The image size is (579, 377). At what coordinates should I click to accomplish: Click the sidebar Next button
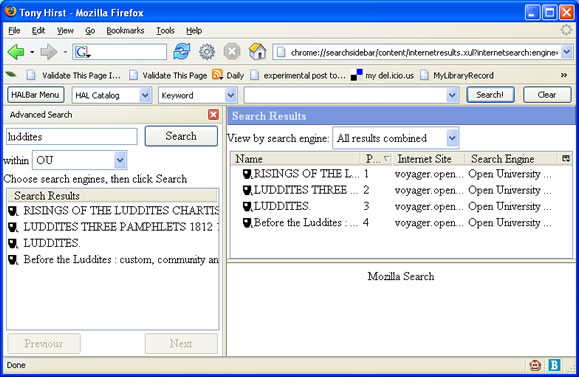coord(181,344)
